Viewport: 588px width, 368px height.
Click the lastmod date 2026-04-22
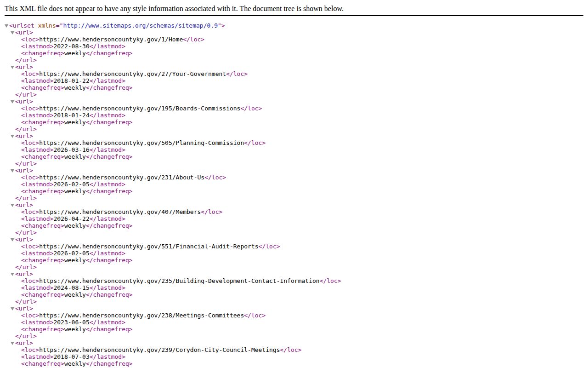(x=71, y=219)
